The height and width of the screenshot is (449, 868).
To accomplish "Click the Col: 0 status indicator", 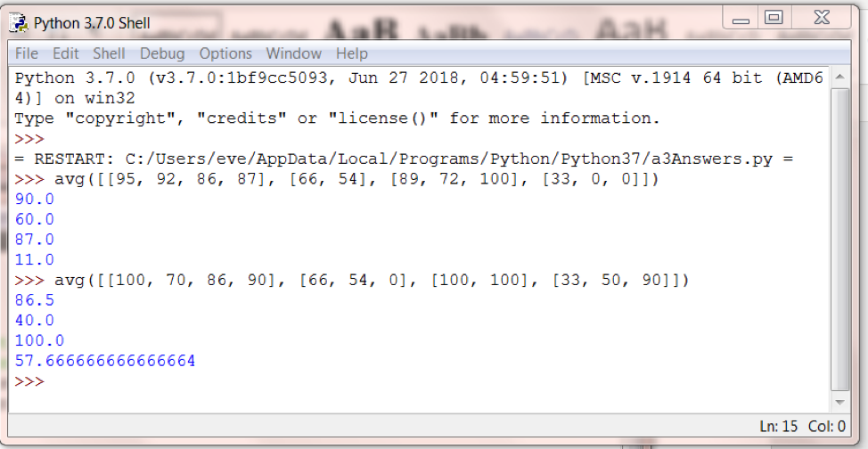I will [826, 427].
